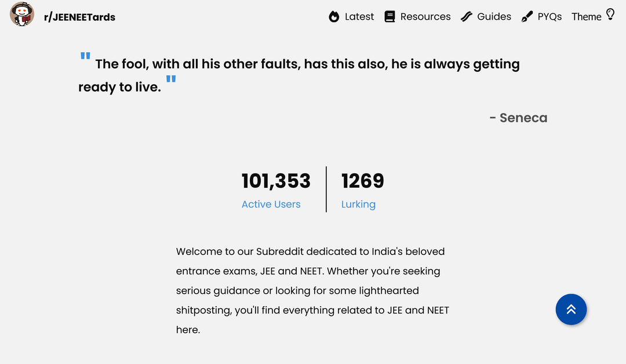Screen dimensions: 626x364
Task: Click the subreddit Snoo avatar logo
Action: pyautogui.click(x=22, y=14)
